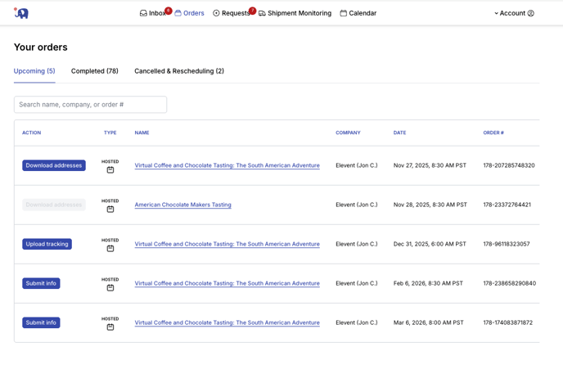Click the order search input field
Screen dimensions: 563x392
(x=90, y=105)
